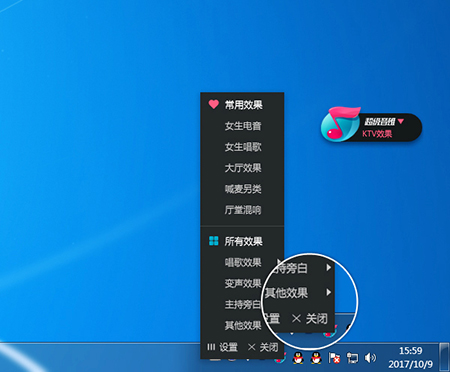The image size is (450, 372).
Task: Click the 所有效果 section header
Action: [x=243, y=241]
